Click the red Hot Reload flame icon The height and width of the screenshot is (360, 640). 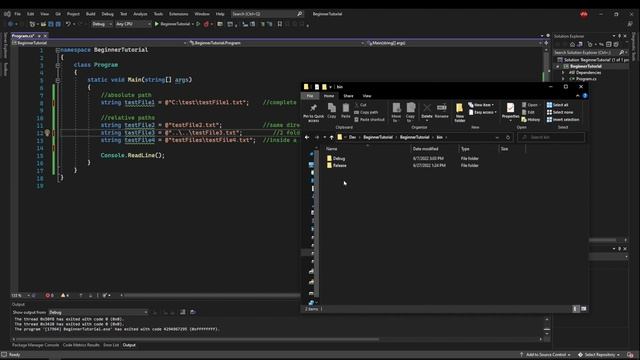206,24
